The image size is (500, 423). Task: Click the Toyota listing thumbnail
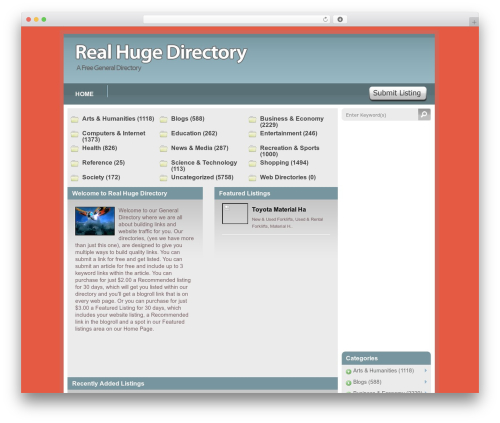[x=235, y=214]
